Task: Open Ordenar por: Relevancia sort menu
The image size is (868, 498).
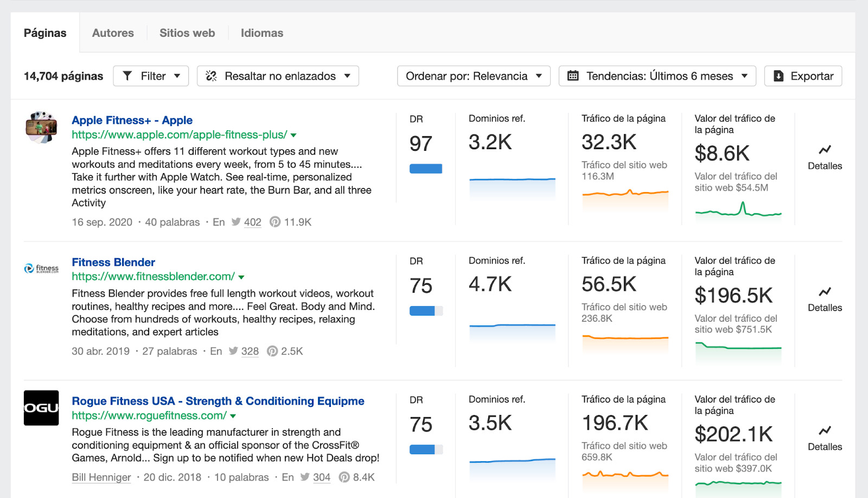Action: [x=473, y=76]
